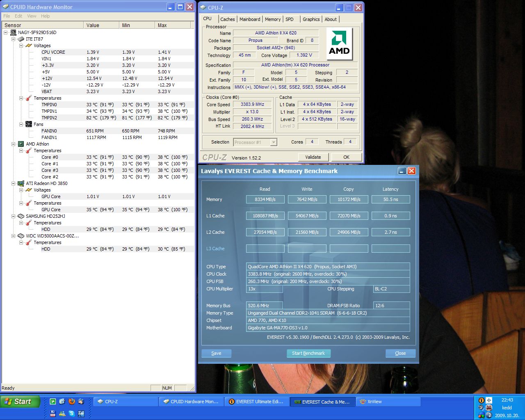The image size is (525, 420).
Task: Open Skype from the quick launch bar
Action: [72, 413]
